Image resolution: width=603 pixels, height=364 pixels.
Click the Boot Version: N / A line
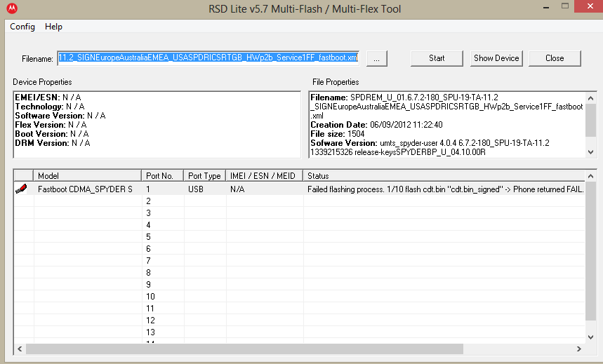tap(52, 134)
